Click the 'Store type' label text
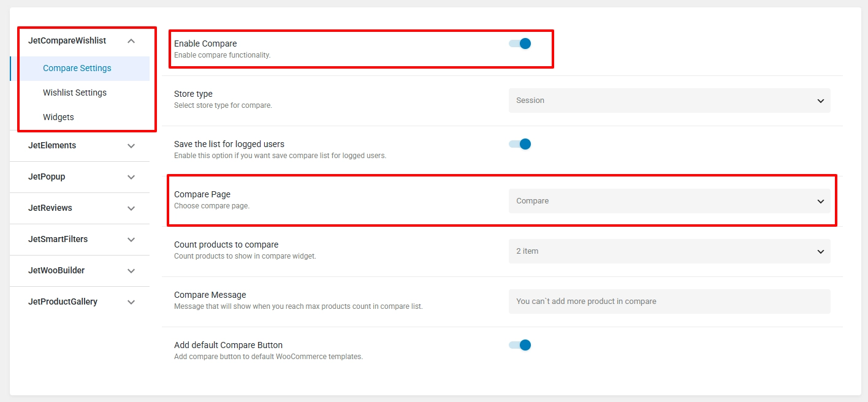Viewport: 868px width, 402px height. [x=193, y=94]
